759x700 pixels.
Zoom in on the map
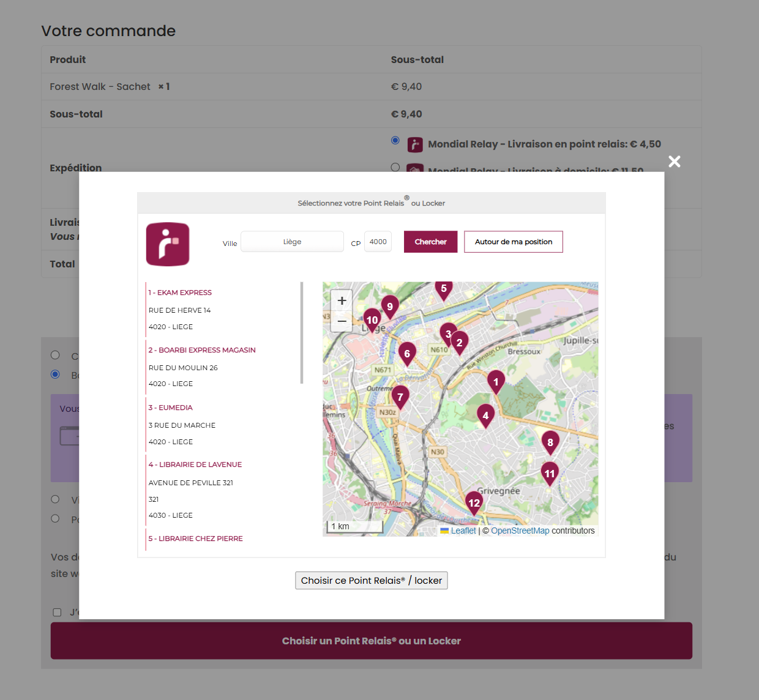point(342,300)
